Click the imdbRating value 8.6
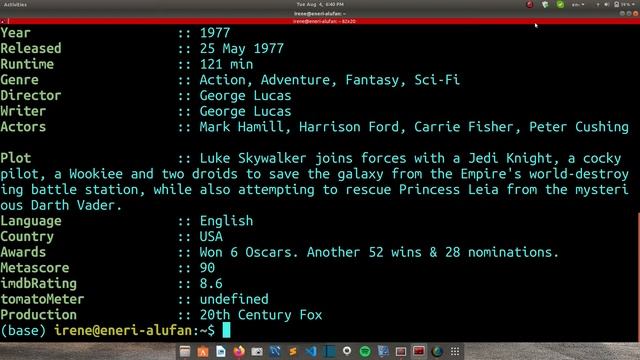 (x=211, y=283)
